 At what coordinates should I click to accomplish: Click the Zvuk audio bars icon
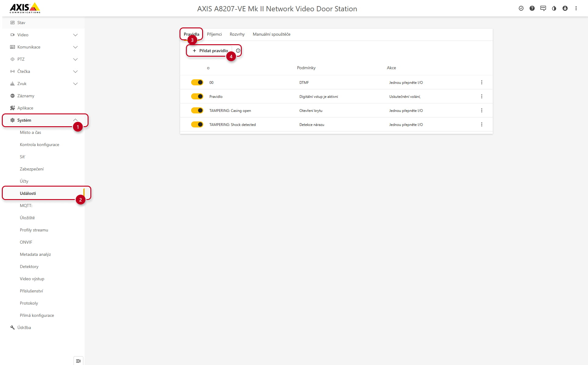pos(13,84)
